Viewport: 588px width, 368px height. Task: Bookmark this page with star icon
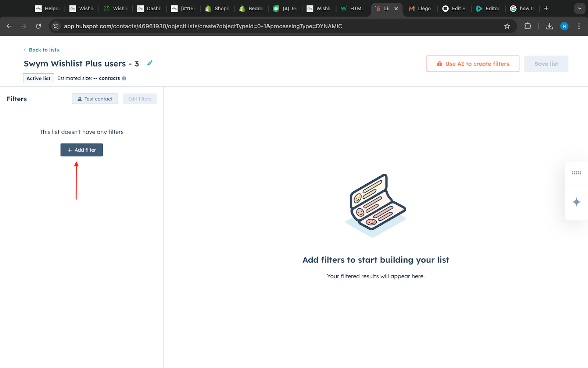click(507, 26)
